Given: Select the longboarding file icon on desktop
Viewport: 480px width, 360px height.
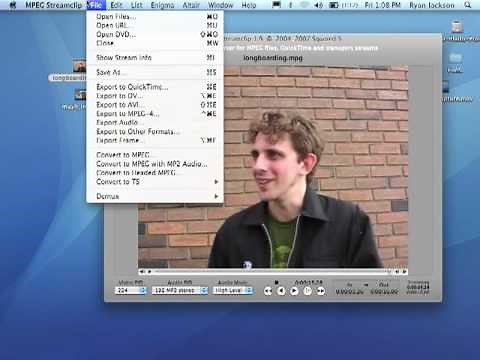Looking at the screenshot, I should 80,66.
